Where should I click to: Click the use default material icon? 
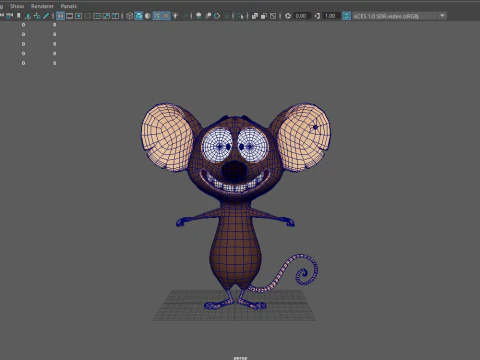click(148, 16)
